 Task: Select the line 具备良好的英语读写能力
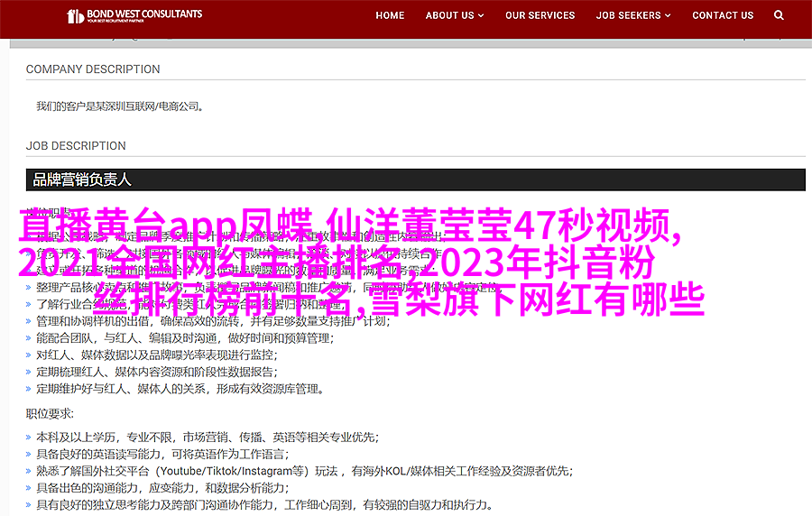[x=162, y=455]
